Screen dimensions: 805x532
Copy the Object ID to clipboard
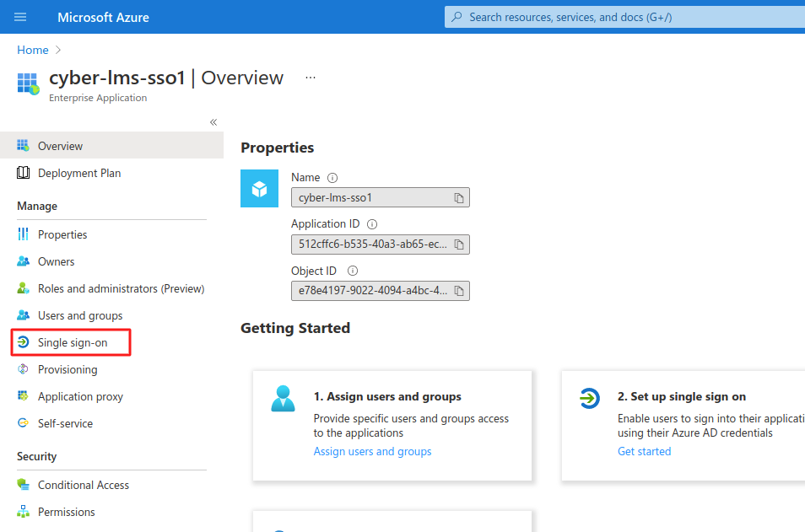pyautogui.click(x=459, y=291)
